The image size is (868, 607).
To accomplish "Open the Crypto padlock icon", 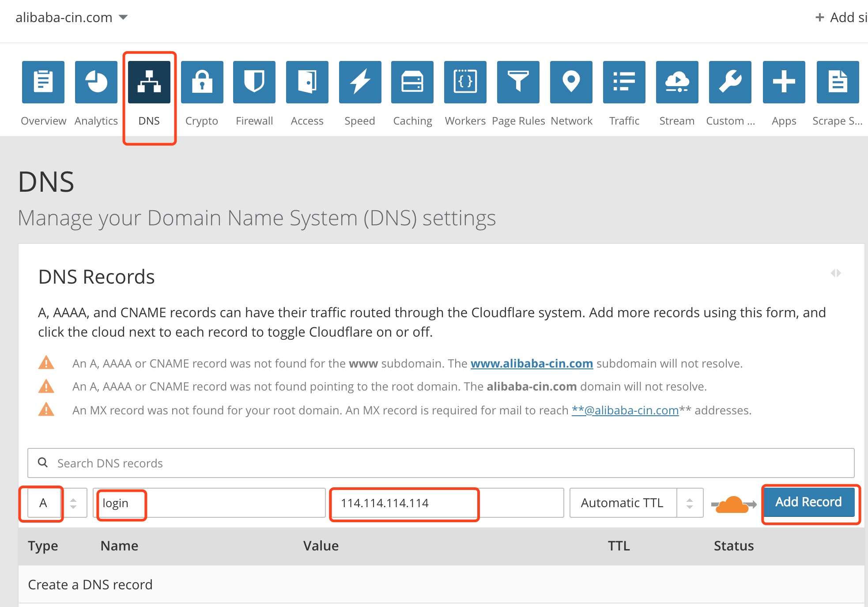I will pos(202,82).
